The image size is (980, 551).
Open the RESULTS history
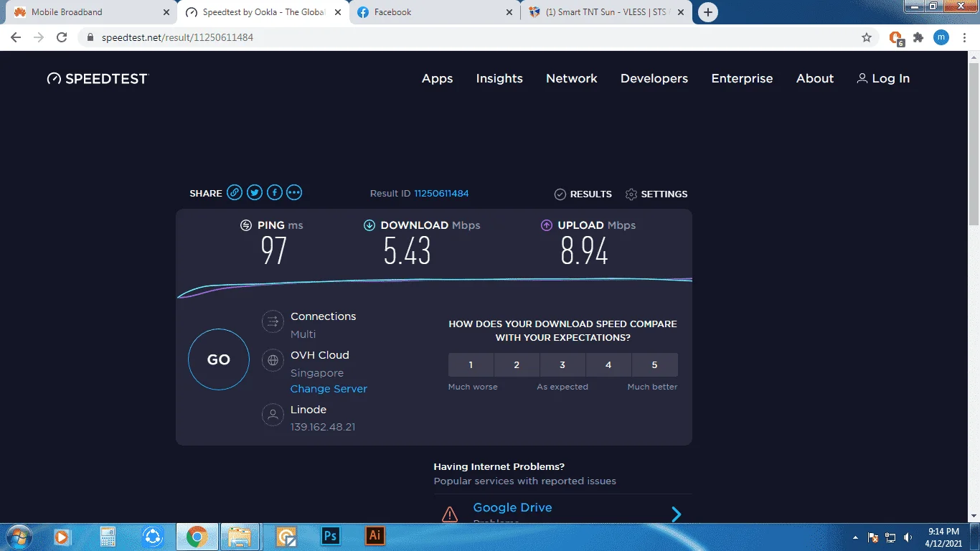[583, 194]
